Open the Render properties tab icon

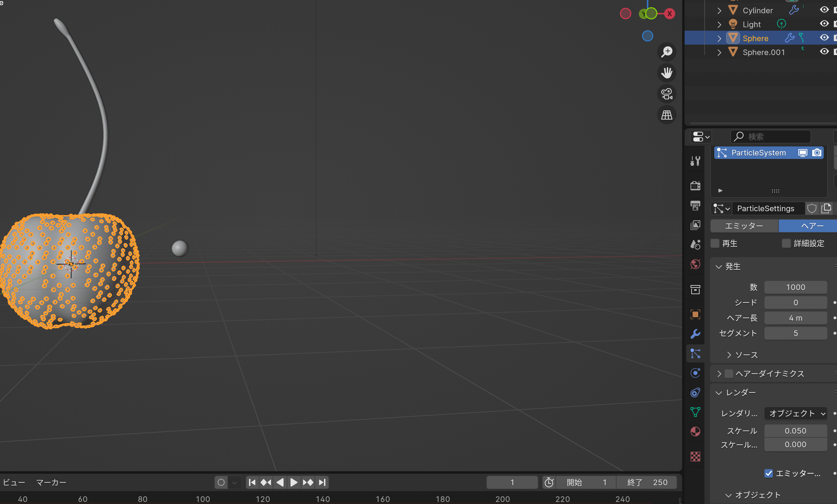click(x=695, y=185)
